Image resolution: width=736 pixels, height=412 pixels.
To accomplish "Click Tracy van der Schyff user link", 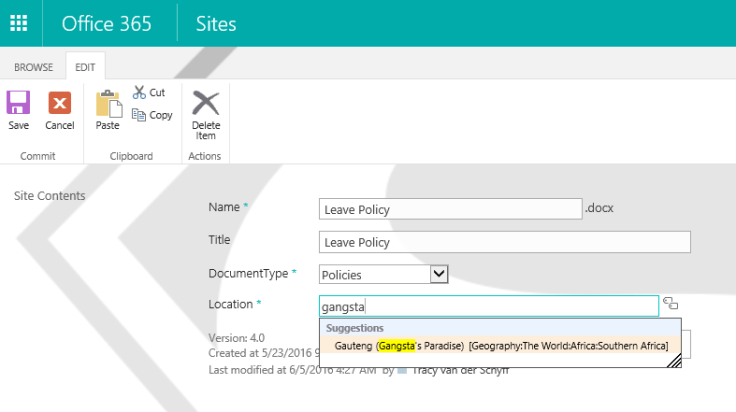I will [459, 371].
